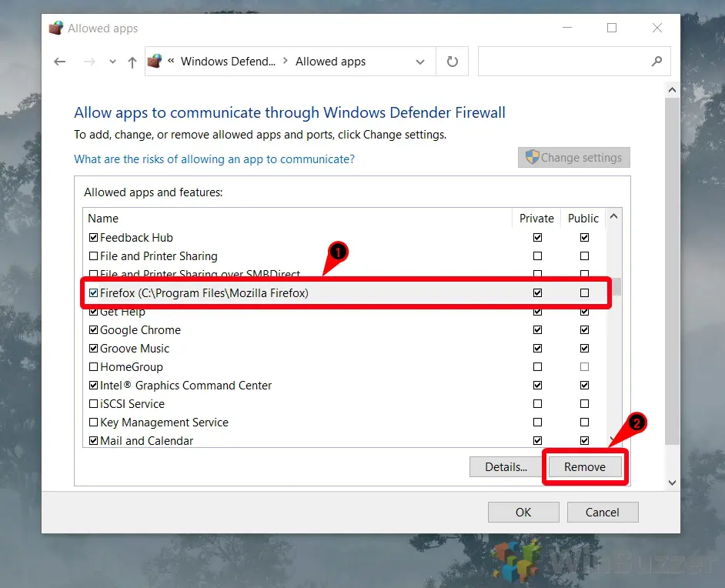The height and width of the screenshot is (588, 725).
Task: Uncheck Groove Music name checkbox
Action: 93,349
